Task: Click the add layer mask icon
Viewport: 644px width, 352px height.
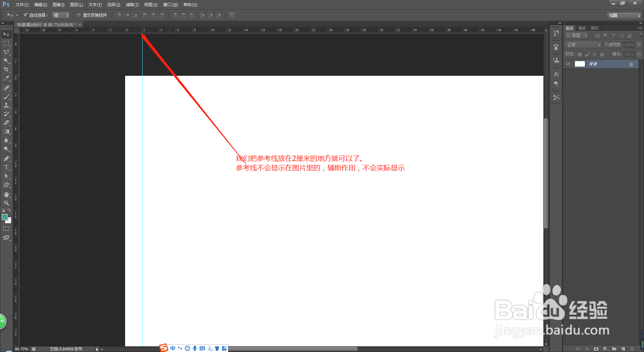Action: coord(596,349)
